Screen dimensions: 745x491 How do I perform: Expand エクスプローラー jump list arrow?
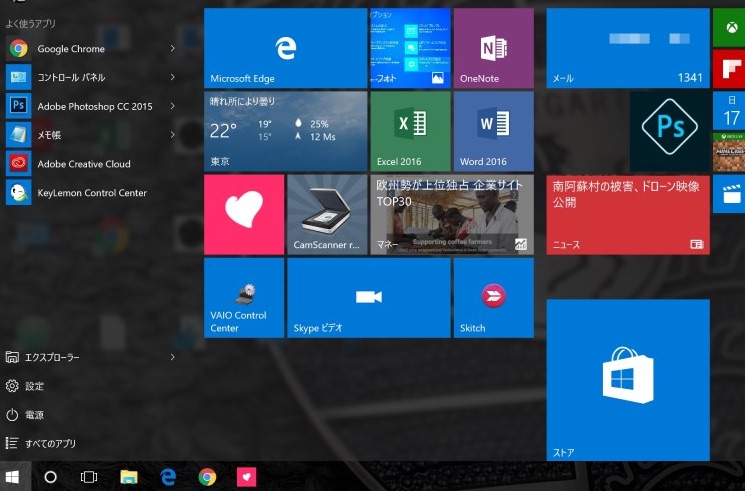[x=173, y=357]
